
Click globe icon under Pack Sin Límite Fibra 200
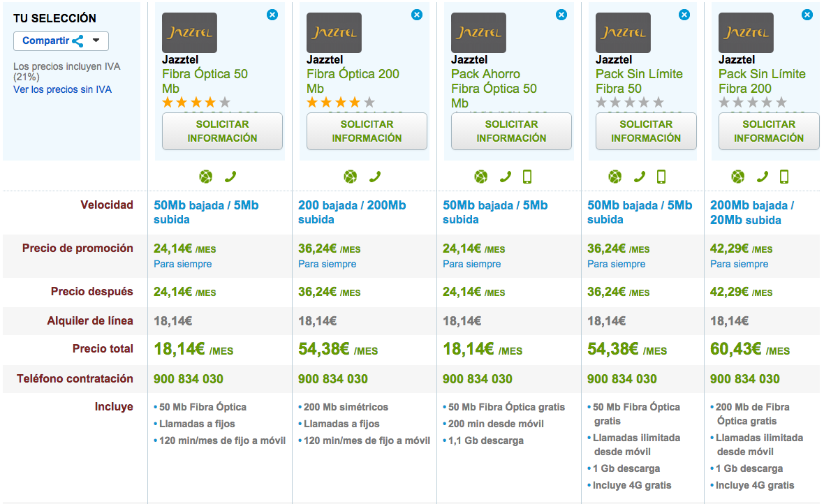click(x=738, y=177)
